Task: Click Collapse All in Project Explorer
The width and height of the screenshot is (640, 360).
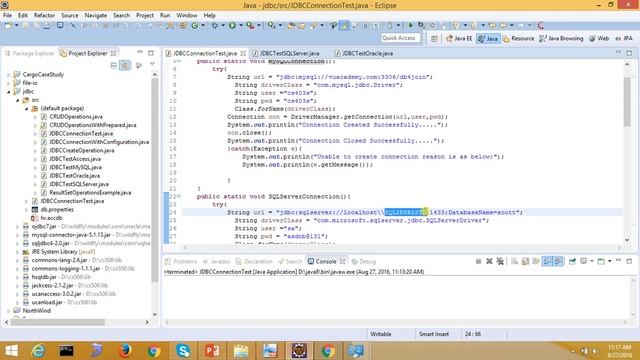Action: [114, 65]
